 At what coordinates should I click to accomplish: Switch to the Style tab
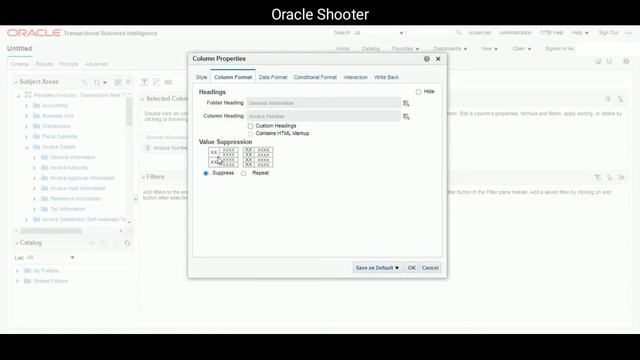tap(202, 77)
